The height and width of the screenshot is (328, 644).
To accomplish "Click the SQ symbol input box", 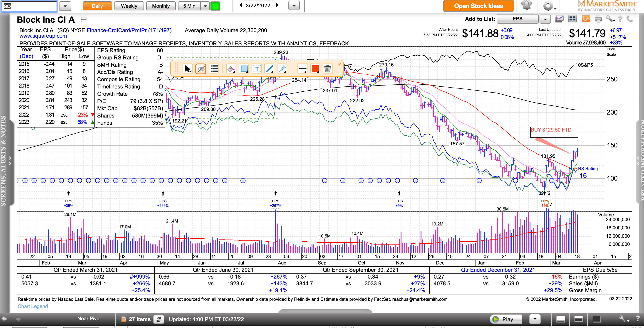I will (x=30, y=6).
